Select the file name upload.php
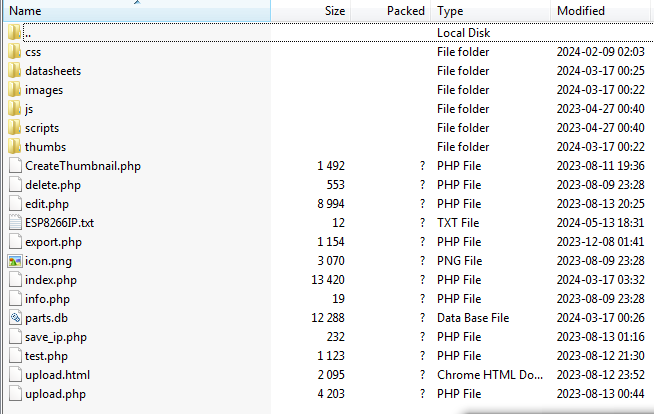Screen dimensions: 654x414 click(55, 394)
